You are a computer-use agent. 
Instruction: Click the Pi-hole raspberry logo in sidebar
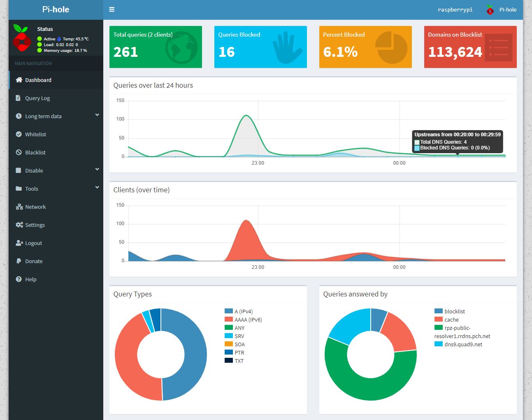tap(21, 38)
